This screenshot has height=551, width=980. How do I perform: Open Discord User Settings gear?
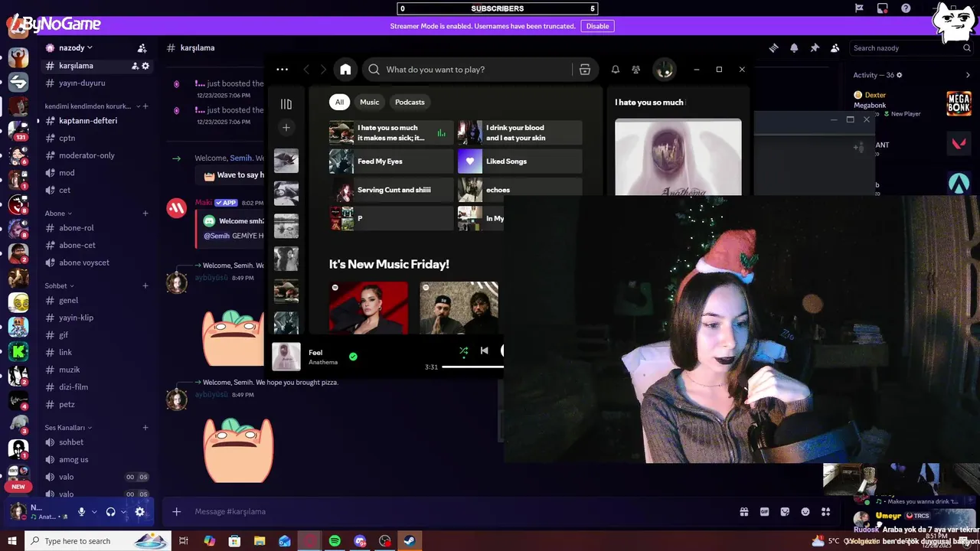click(x=139, y=512)
